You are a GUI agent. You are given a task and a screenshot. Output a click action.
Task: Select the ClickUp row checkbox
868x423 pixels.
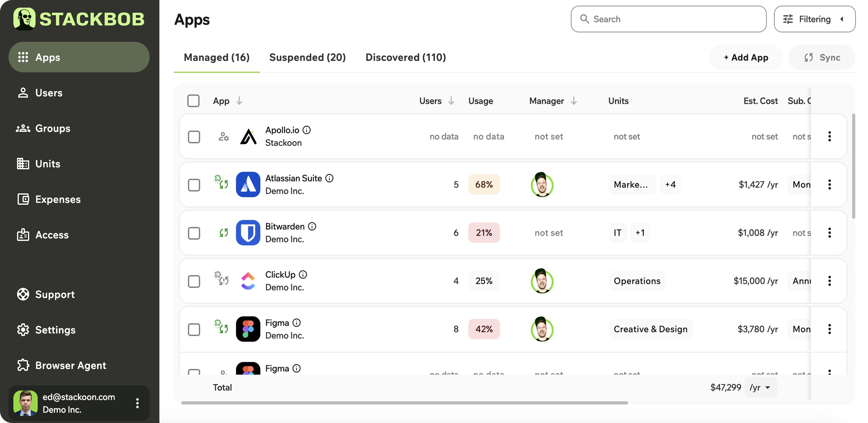point(194,281)
